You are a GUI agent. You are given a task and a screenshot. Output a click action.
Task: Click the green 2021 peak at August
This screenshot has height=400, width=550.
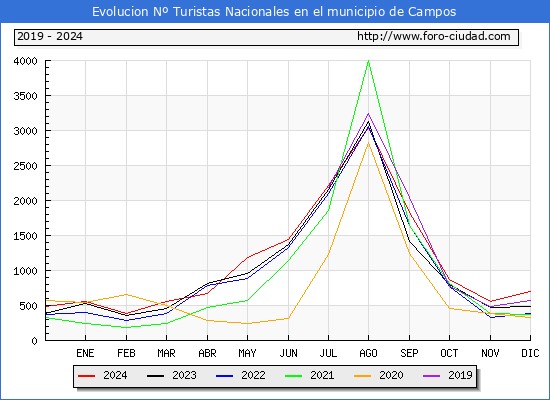(368, 61)
